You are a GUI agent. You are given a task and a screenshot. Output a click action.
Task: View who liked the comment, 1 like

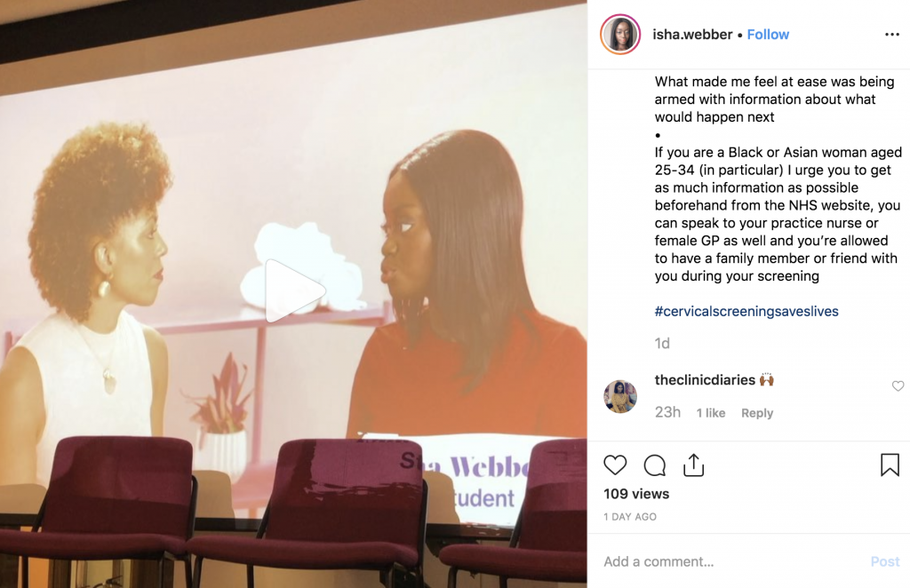[x=711, y=413]
